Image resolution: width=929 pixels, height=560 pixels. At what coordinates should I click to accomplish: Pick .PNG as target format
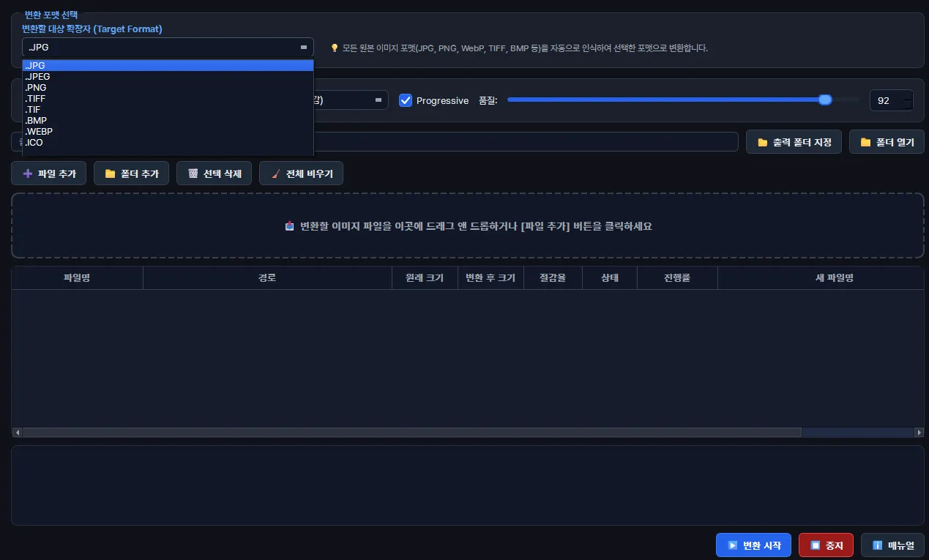pyautogui.click(x=168, y=87)
